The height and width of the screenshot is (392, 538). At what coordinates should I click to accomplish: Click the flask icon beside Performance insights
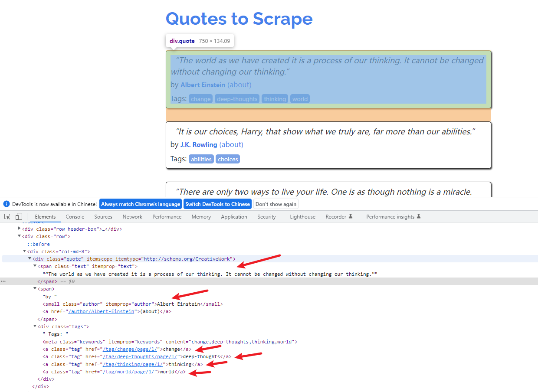click(419, 216)
